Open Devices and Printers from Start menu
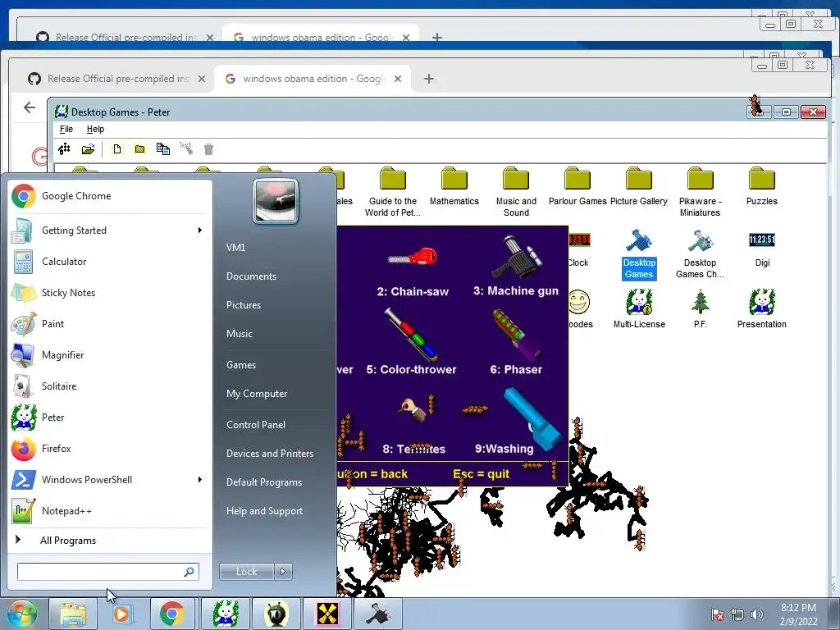This screenshot has width=840, height=630. pyautogui.click(x=270, y=453)
